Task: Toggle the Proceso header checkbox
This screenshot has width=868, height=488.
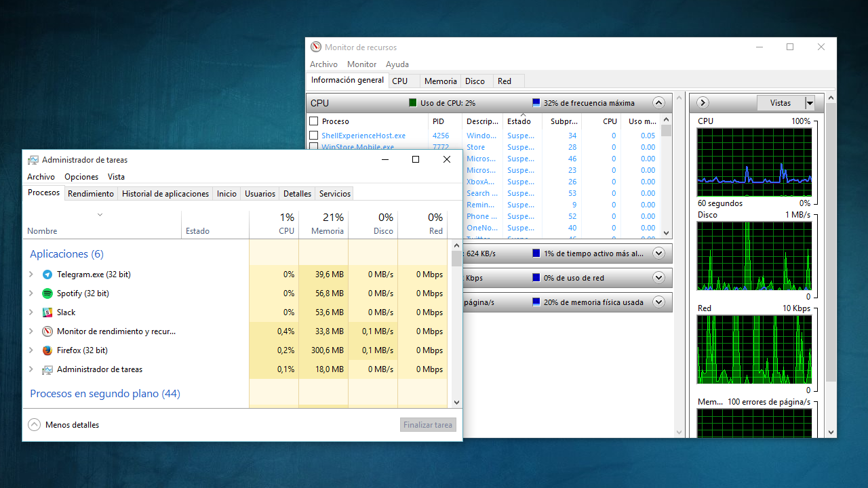Action: [315, 121]
